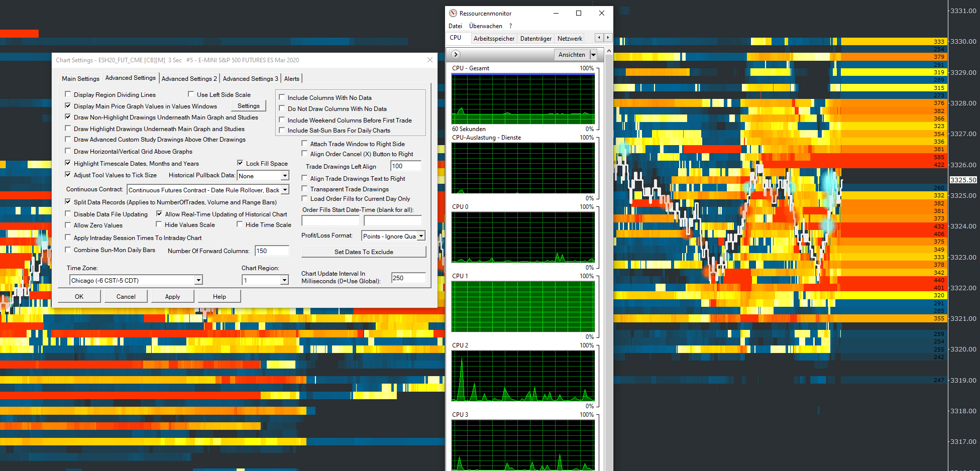
Task: Switch to Netzwerk tab
Action: (570, 38)
